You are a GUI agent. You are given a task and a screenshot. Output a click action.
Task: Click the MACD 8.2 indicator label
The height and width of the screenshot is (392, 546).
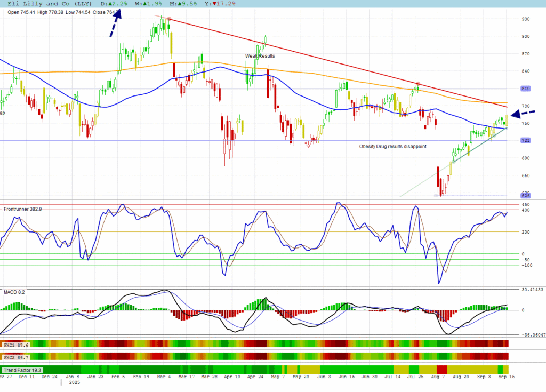pyautogui.click(x=14, y=292)
